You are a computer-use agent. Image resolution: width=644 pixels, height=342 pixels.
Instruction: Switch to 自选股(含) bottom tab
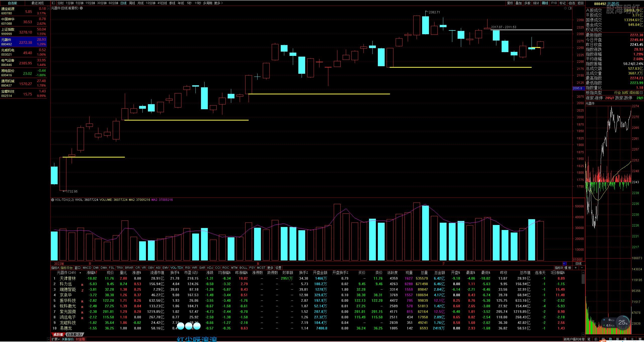click(x=74, y=334)
